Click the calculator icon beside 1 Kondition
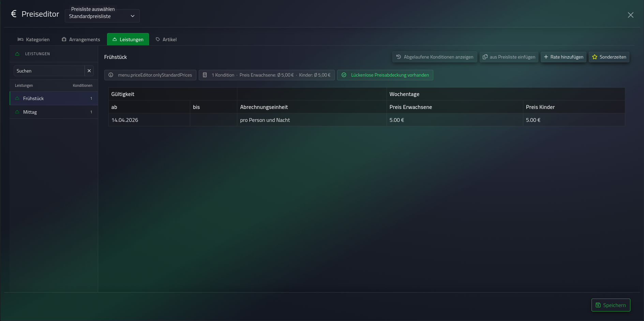644x321 pixels. point(205,75)
